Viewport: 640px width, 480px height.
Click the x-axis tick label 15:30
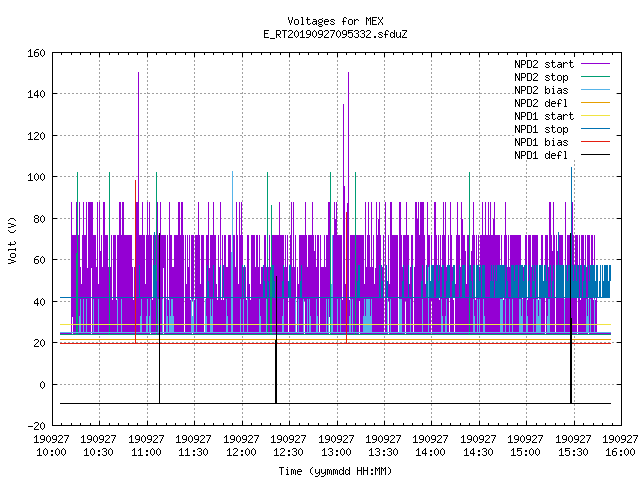573,452
